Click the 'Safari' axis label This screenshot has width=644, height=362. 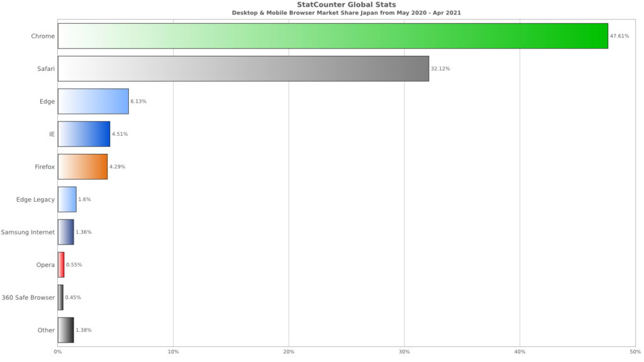pos(45,69)
